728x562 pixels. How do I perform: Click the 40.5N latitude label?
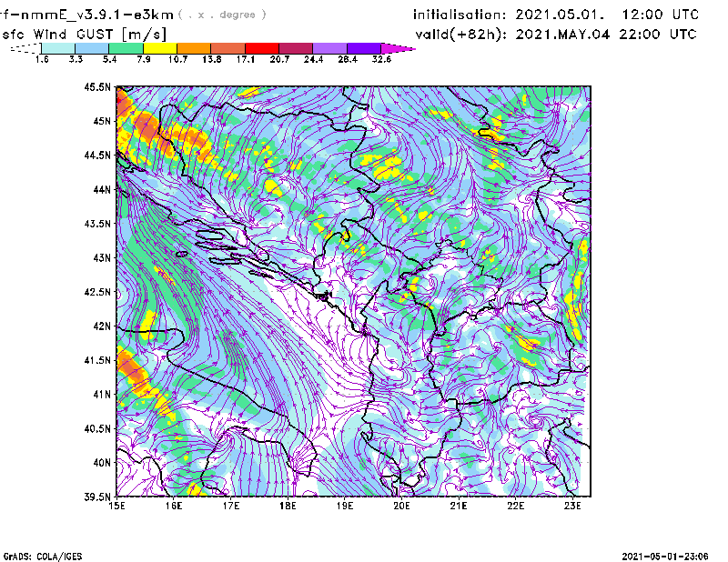click(x=97, y=428)
